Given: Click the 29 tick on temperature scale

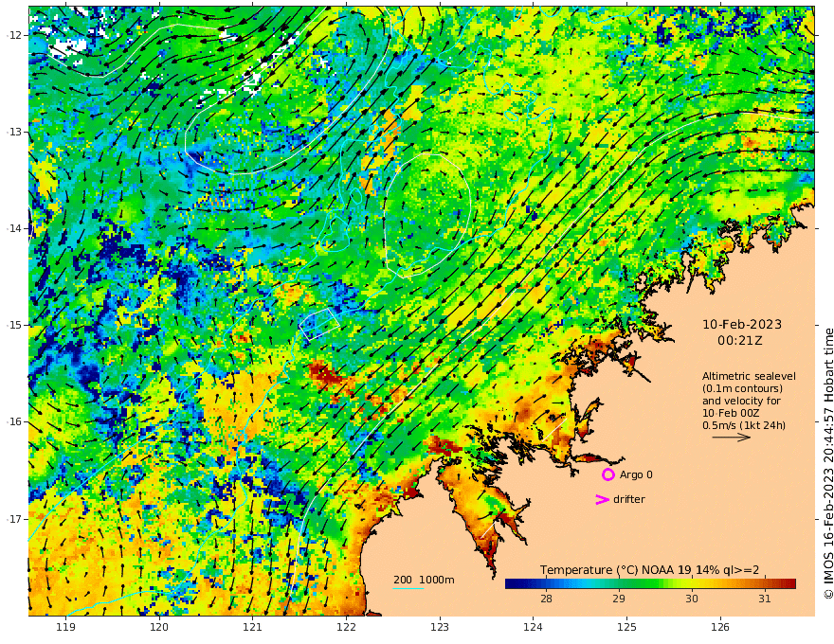Looking at the screenshot, I should tap(619, 599).
